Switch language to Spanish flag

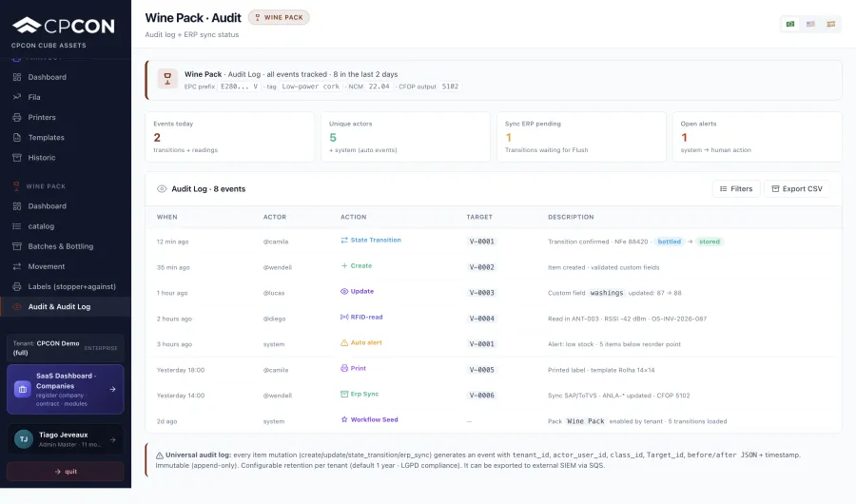coord(831,24)
